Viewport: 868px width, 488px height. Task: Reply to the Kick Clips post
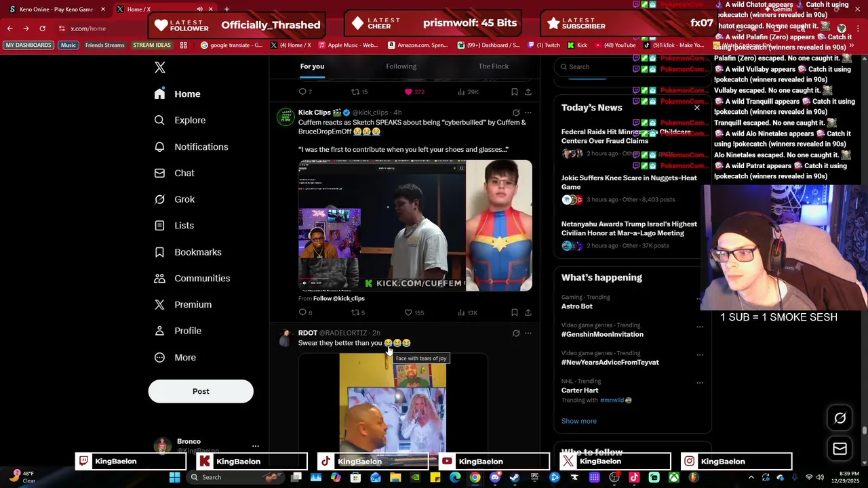click(303, 312)
